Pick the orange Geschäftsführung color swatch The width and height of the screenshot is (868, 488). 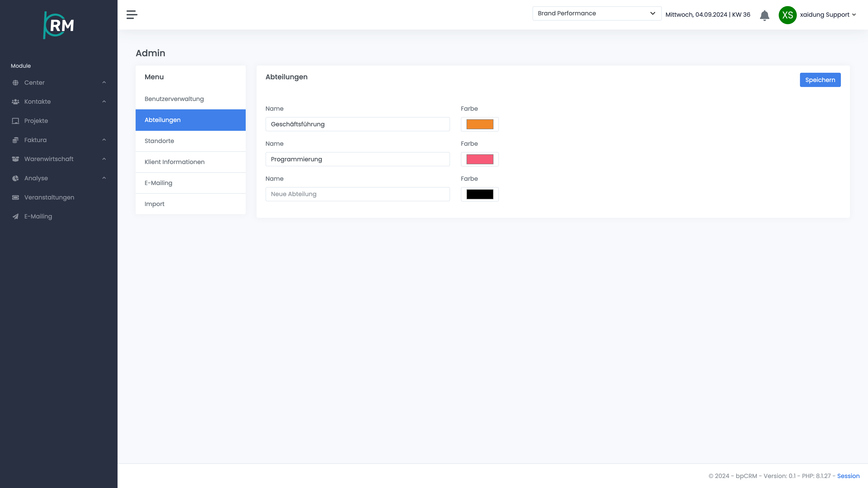[480, 124]
